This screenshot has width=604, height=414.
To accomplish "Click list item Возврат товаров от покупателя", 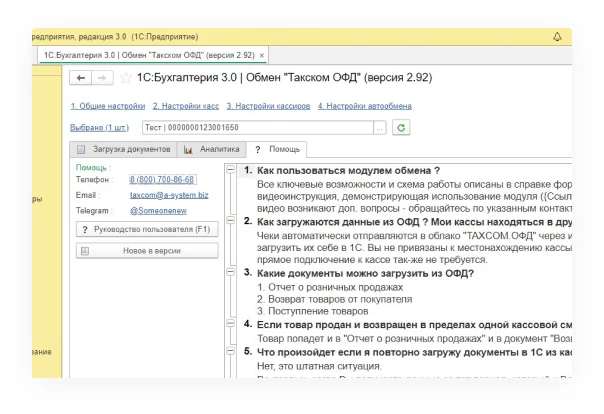I will [x=334, y=299].
